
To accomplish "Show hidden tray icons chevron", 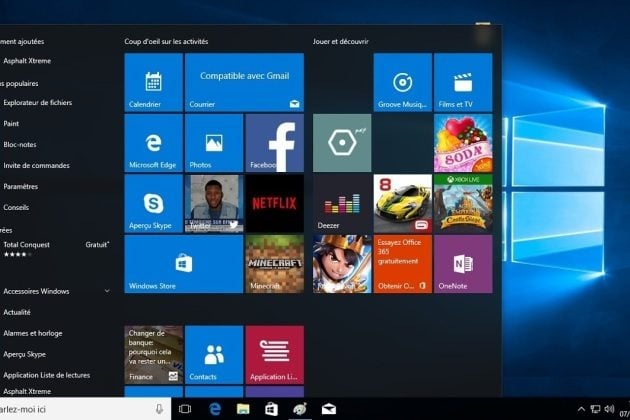I will 581,409.
